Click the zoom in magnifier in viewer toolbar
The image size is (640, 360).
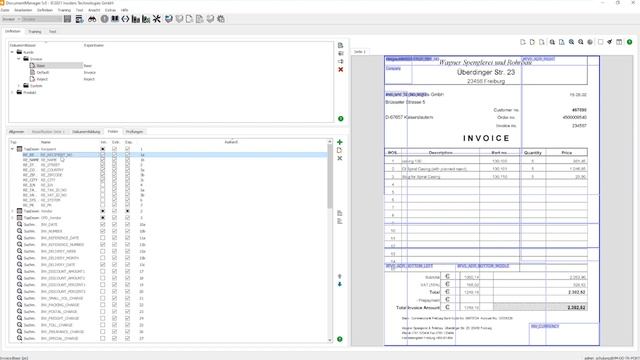[571, 42]
